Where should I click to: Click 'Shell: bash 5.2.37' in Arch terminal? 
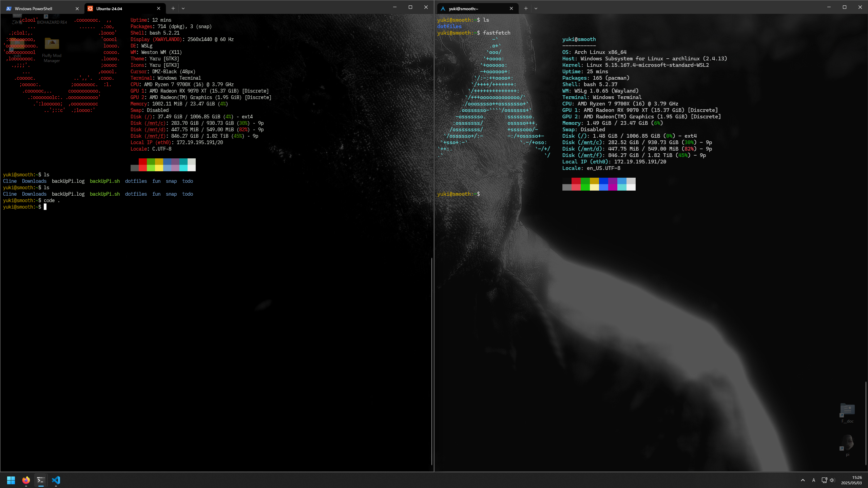[x=590, y=84]
